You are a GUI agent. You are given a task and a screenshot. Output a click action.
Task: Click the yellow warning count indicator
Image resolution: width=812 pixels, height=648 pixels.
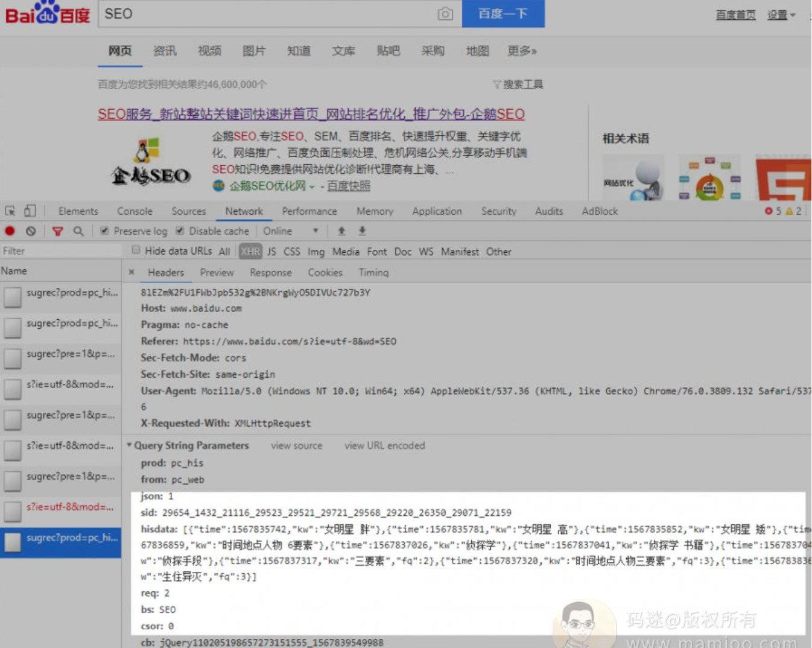point(793,211)
